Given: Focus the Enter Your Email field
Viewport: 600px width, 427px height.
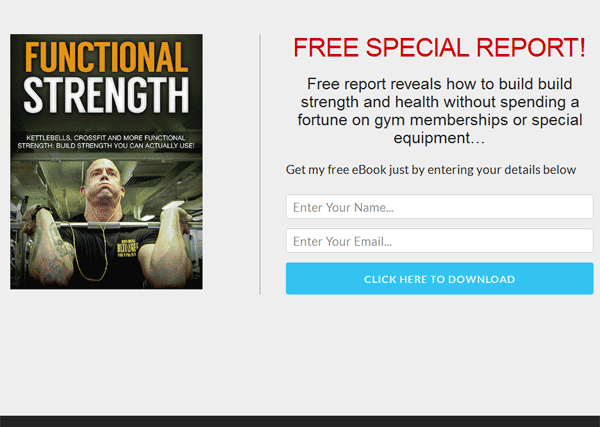Looking at the screenshot, I should coord(440,241).
